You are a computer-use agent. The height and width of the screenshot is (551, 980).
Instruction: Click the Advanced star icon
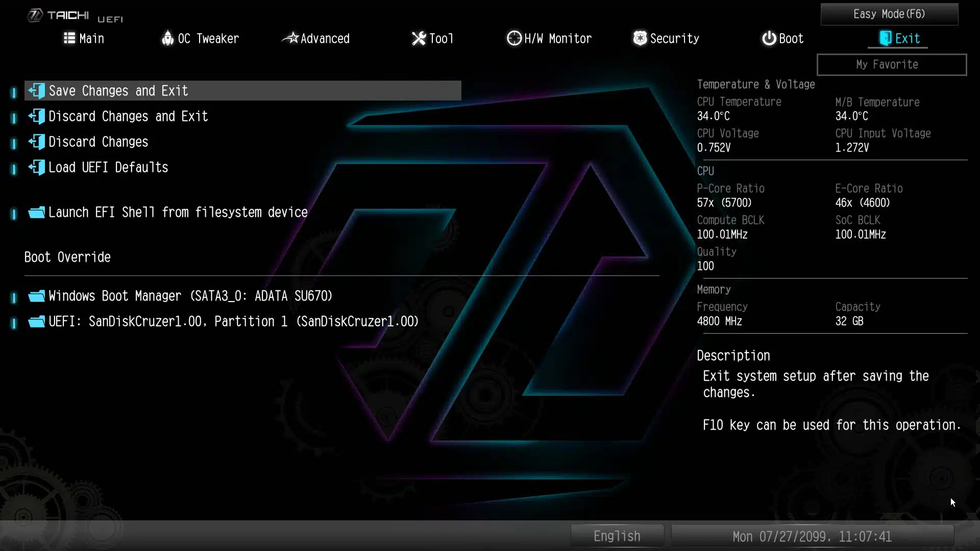tap(290, 38)
